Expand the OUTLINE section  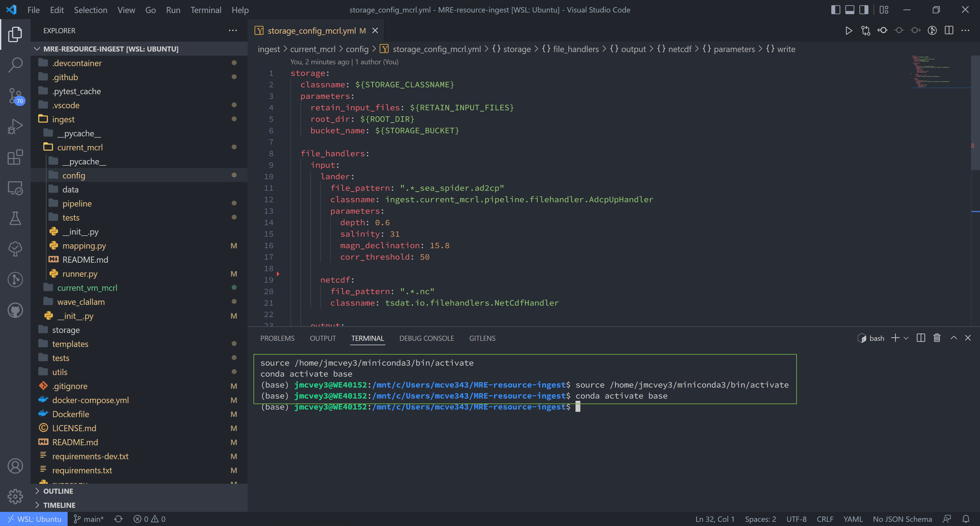[139, 491]
